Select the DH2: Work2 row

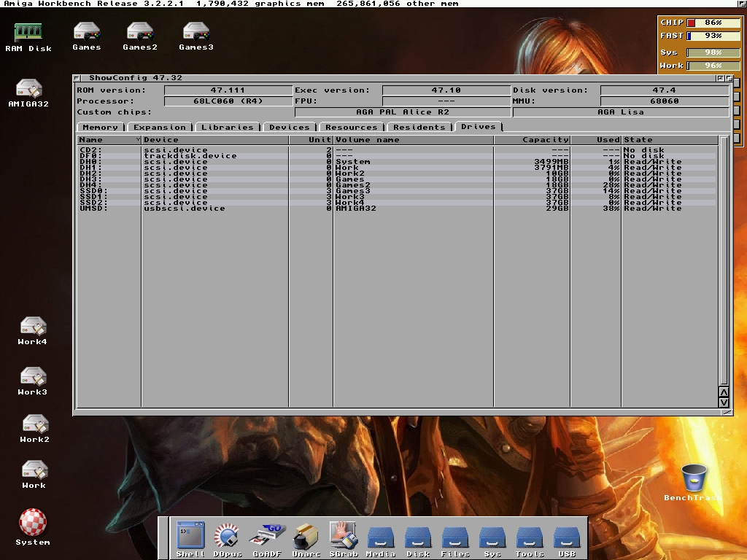coord(397,174)
